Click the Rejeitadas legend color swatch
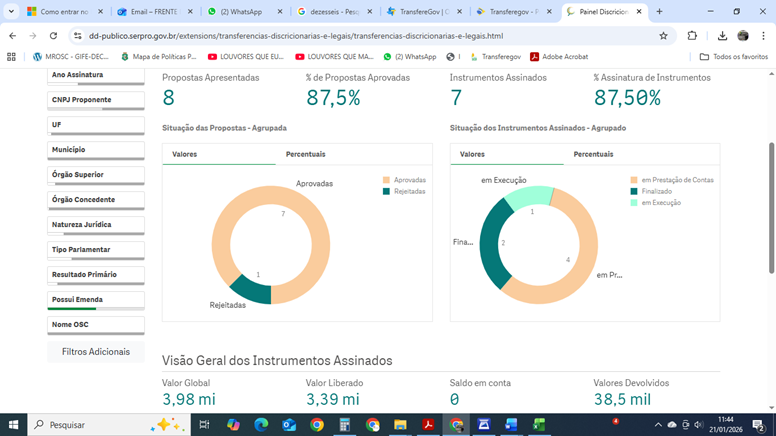Image resolution: width=776 pixels, height=436 pixels. pyautogui.click(x=387, y=191)
